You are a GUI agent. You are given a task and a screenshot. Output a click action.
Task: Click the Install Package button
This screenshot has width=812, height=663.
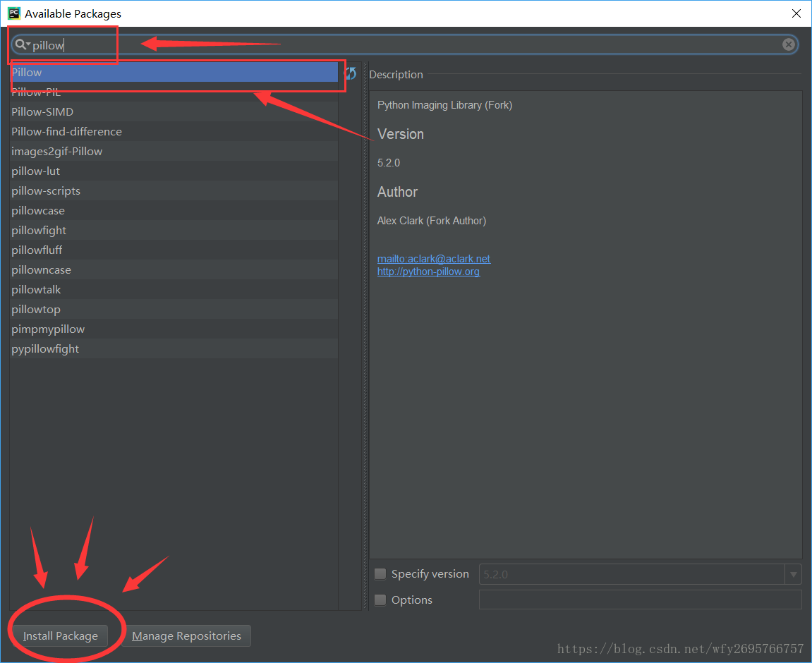(60, 636)
